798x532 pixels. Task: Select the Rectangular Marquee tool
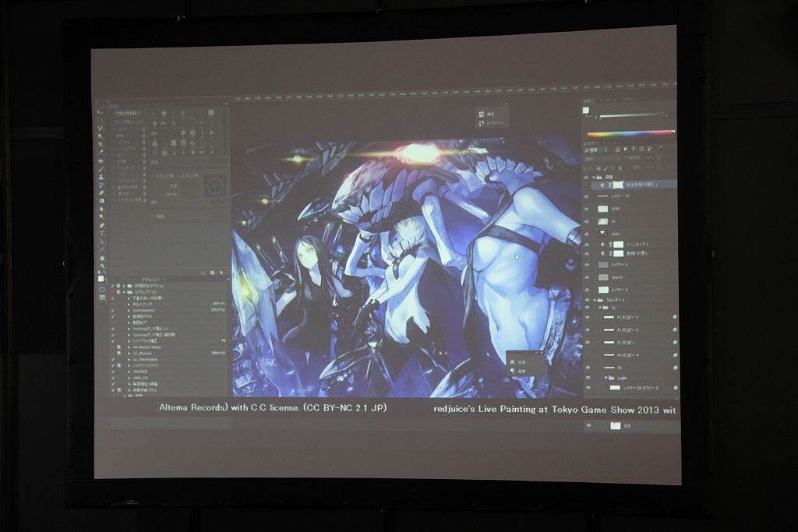click(101, 121)
